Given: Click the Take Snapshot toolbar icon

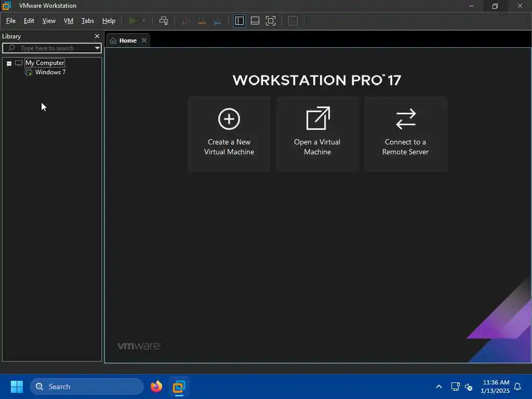Looking at the screenshot, I should click(x=185, y=21).
